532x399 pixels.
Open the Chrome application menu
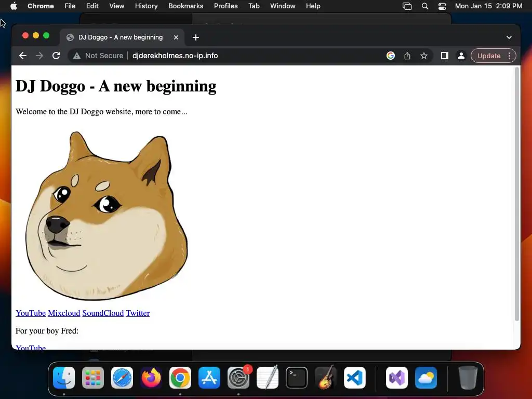click(41, 6)
